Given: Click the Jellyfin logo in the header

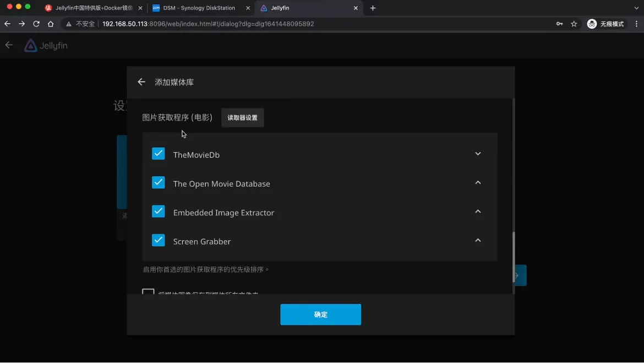Looking at the screenshot, I should pyautogui.click(x=46, y=46).
